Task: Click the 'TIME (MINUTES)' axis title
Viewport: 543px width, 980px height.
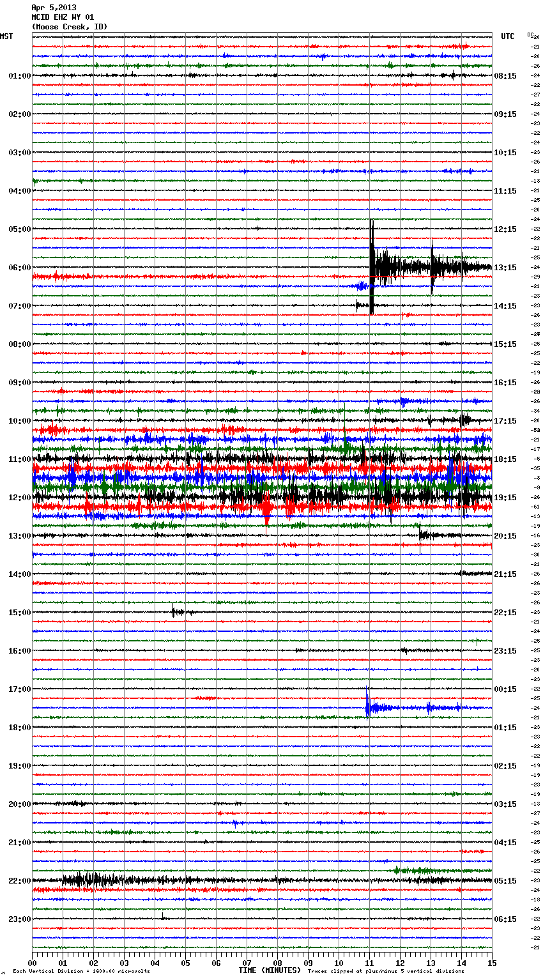Action: click(x=270, y=970)
